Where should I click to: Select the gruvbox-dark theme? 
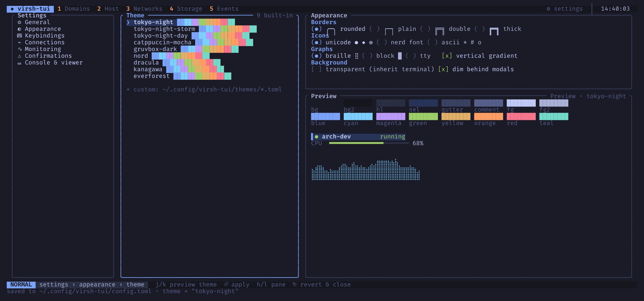coord(183,49)
